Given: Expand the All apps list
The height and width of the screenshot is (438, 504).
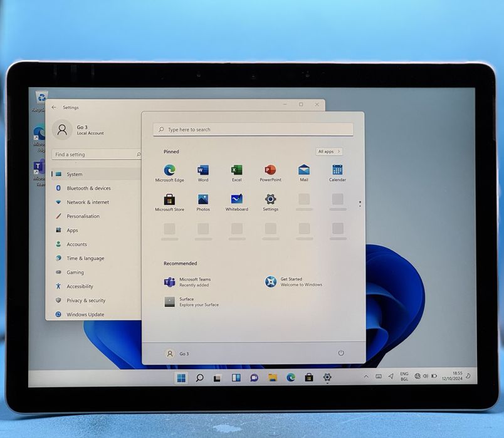Looking at the screenshot, I should (x=329, y=152).
